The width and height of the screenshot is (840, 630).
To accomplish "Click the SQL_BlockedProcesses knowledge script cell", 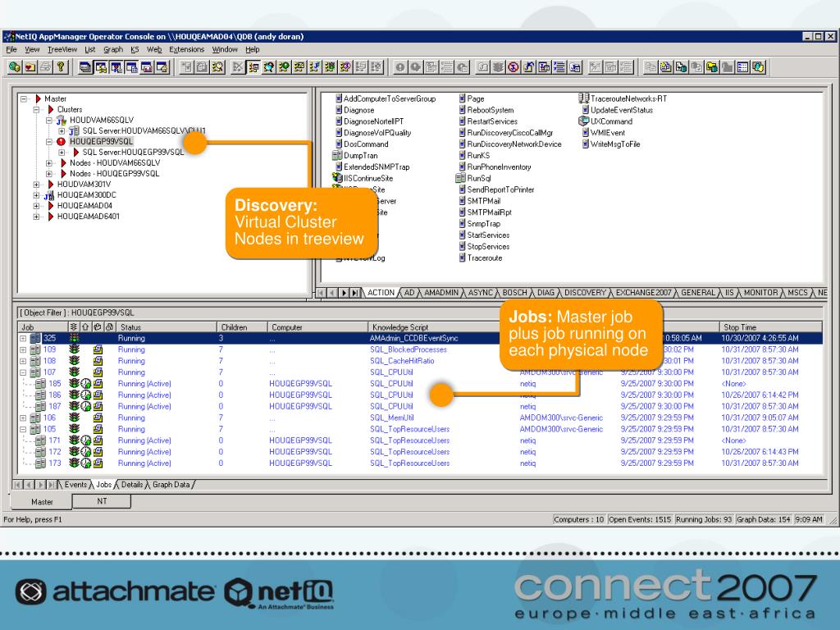I will coord(409,349).
